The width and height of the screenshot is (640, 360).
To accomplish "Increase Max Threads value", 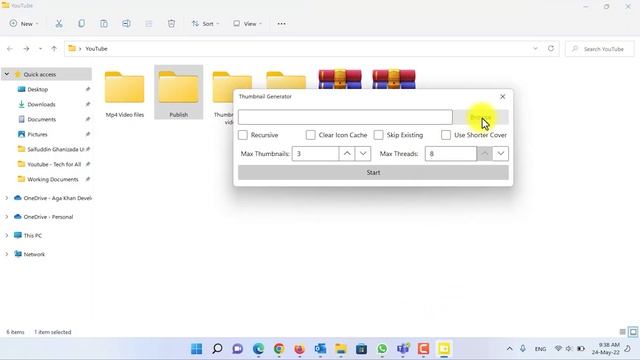I will click(484, 153).
